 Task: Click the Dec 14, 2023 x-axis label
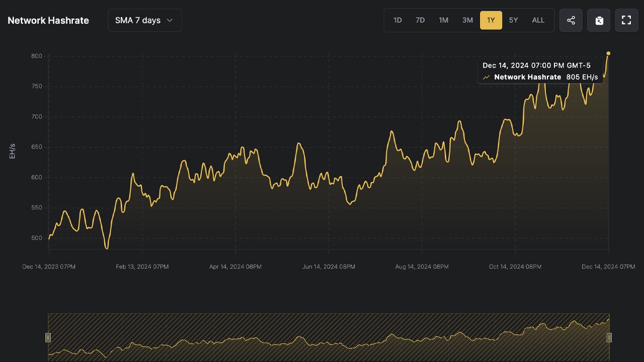[49, 266]
